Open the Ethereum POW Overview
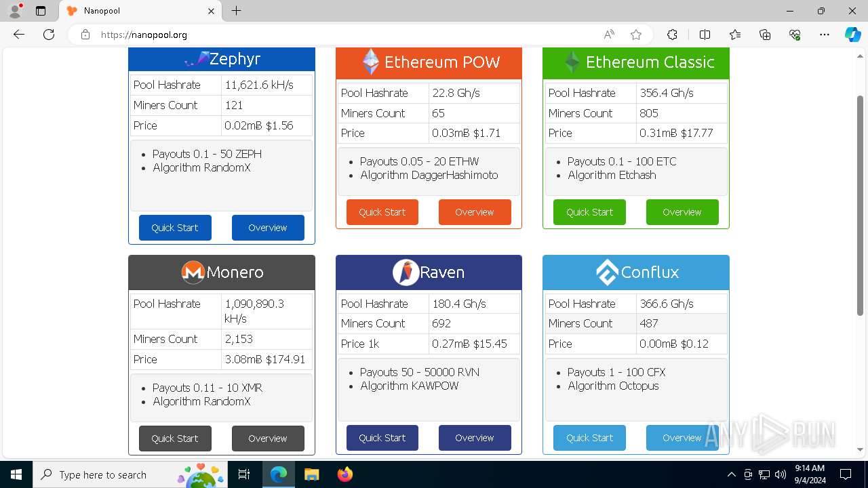 tap(475, 212)
